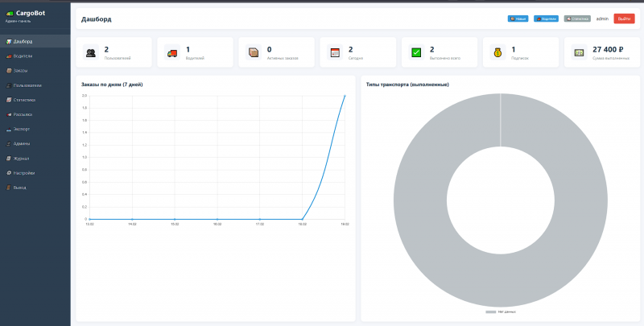The height and width of the screenshot is (326, 644).
Task: Click the blue Новые header button
Action: tap(518, 19)
